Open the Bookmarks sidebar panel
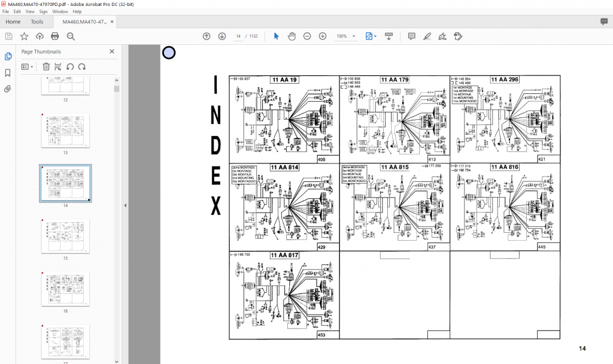This screenshot has height=364, width=613. click(8, 72)
